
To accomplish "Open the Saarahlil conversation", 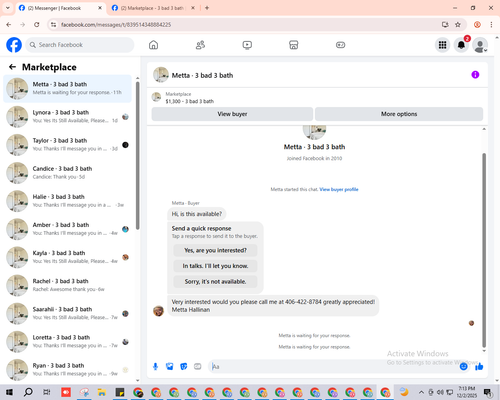I will coord(67,313).
